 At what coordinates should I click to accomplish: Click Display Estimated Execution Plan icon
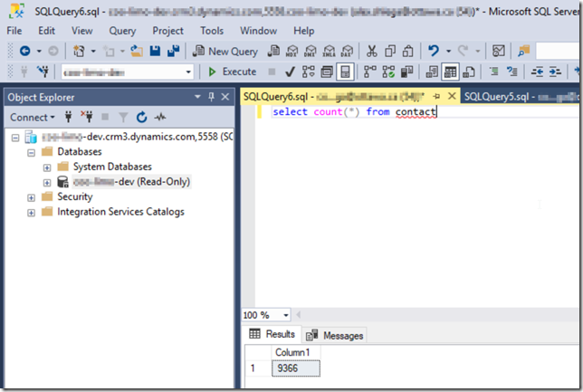pos(308,72)
